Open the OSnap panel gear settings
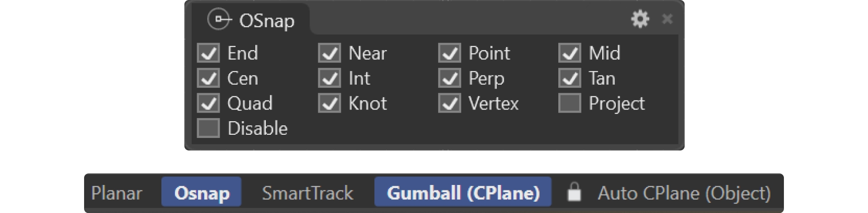Screen dimensions: 868x213 click(x=640, y=19)
